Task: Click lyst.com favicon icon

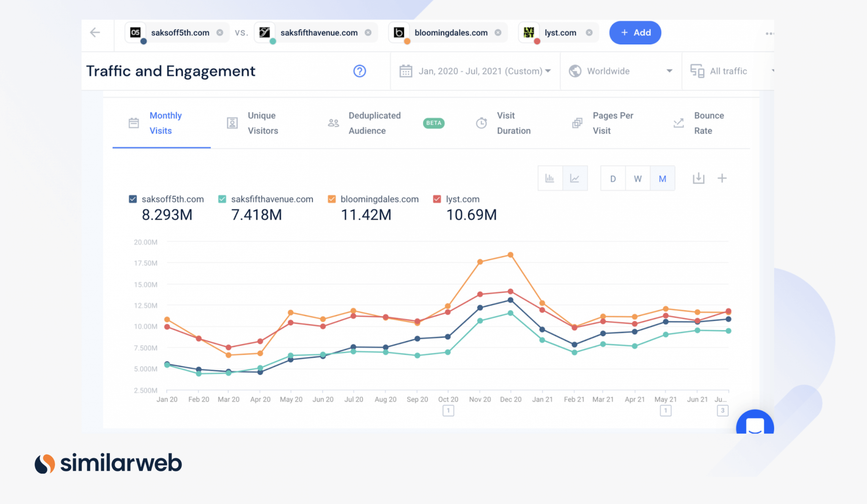Action: click(529, 32)
